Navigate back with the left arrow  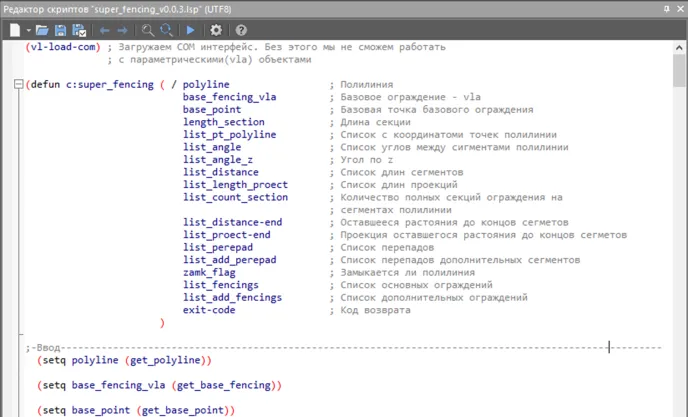[x=105, y=31]
